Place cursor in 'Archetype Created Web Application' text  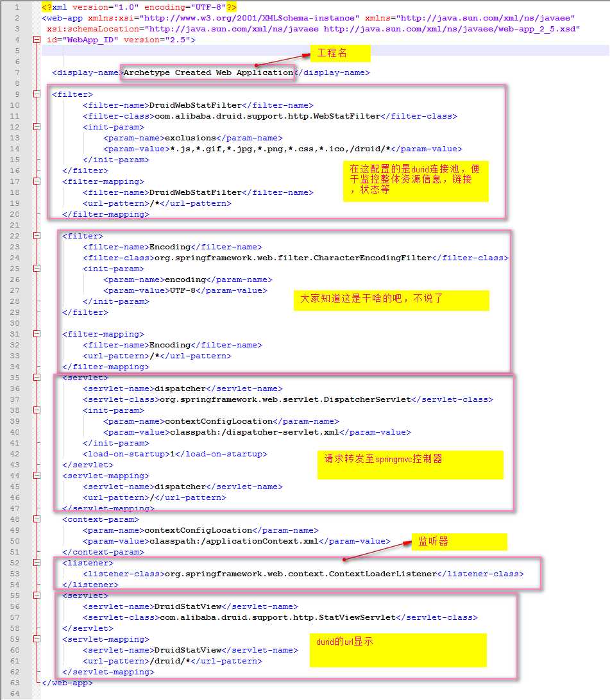click(208, 72)
